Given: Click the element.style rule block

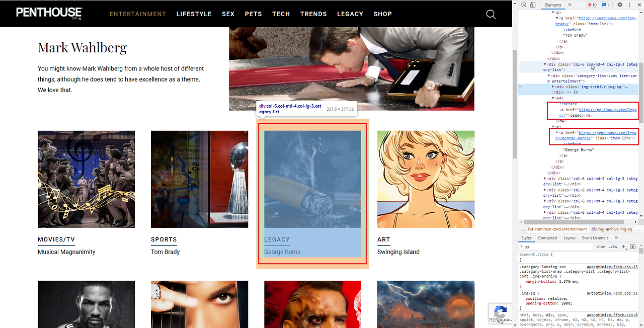Looking at the screenshot, I should tap(579, 257).
